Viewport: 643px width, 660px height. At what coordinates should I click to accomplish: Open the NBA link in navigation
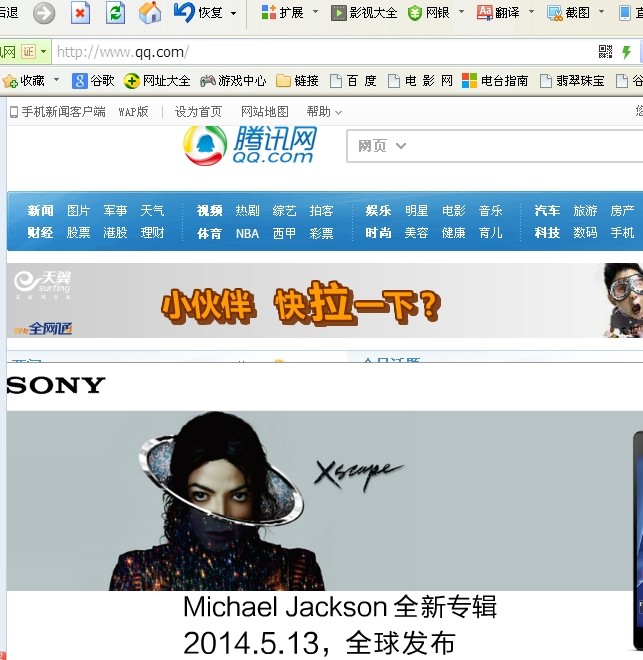click(x=247, y=233)
